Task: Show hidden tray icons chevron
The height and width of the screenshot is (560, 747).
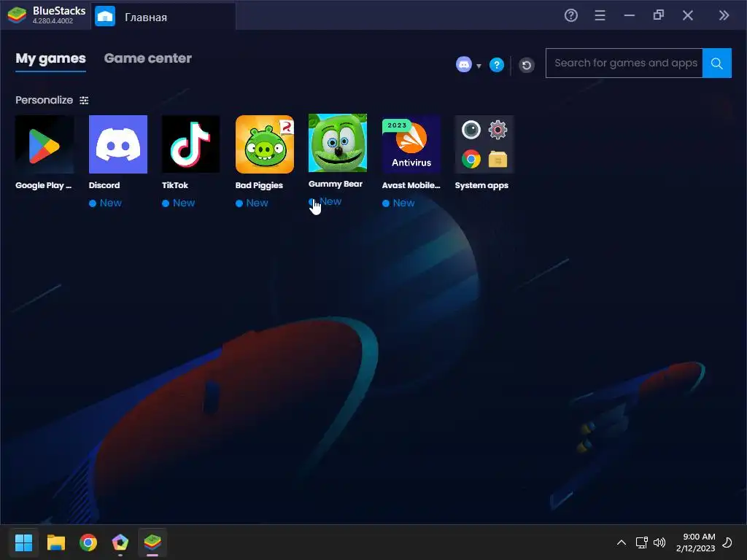Action: (622, 542)
